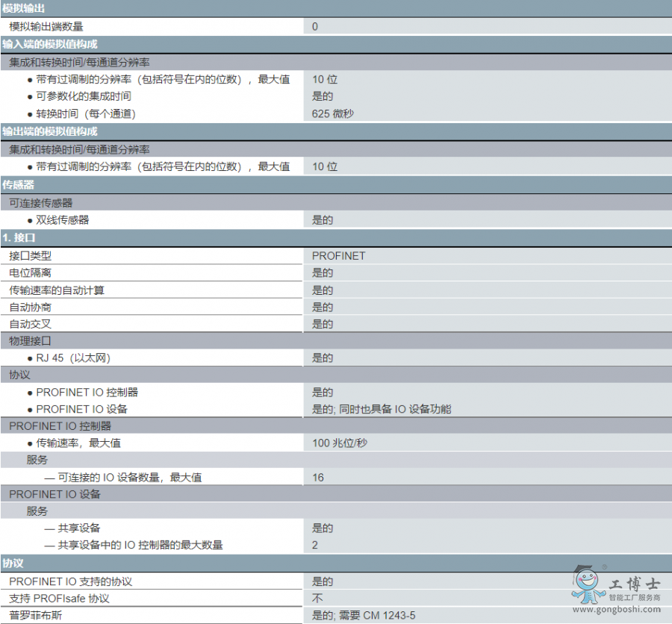This screenshot has width=672, height=624.
Task: Click the 智能工厂服务商 watermark text
Action: (634, 598)
